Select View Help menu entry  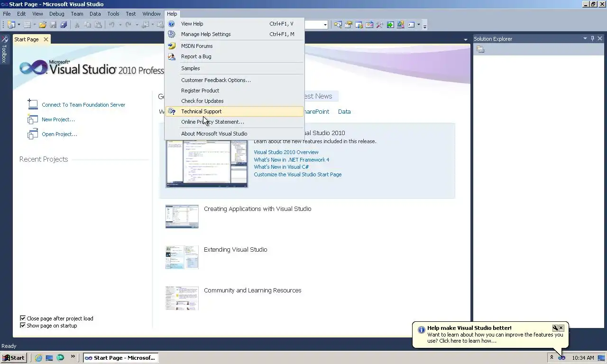coord(234,24)
